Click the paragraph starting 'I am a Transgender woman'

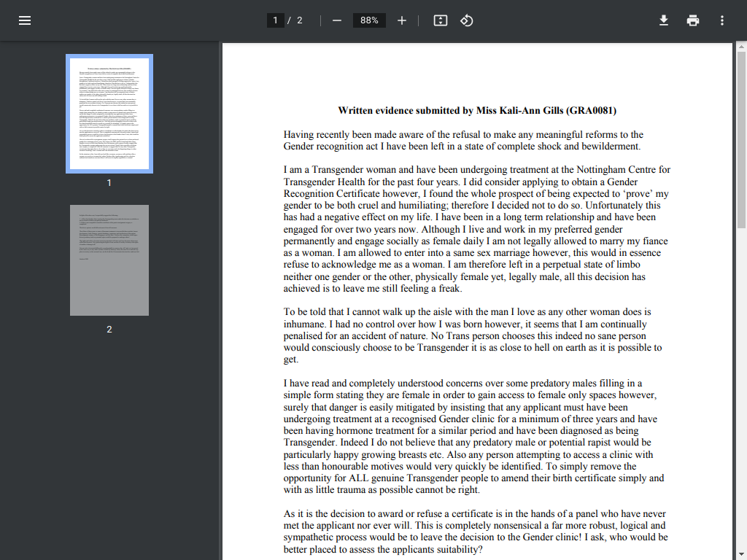(477, 229)
